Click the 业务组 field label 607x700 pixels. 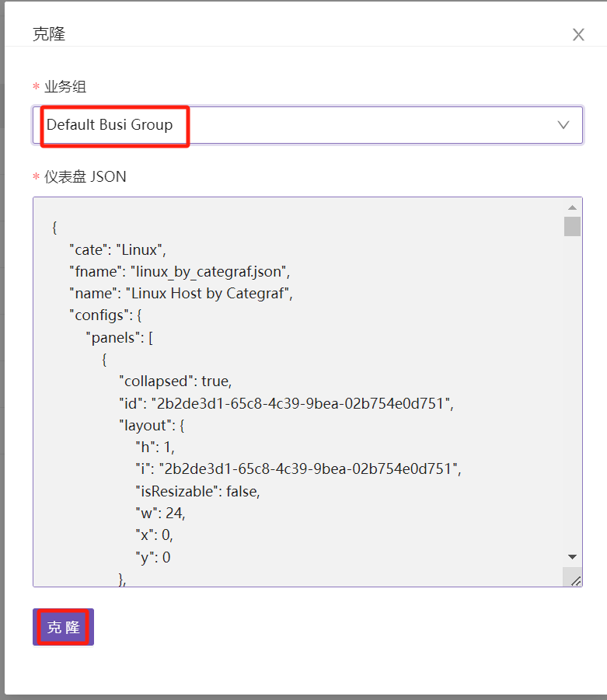coord(65,86)
